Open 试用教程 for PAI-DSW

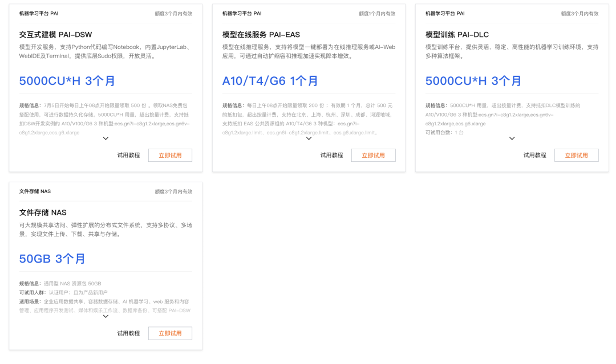[128, 156]
